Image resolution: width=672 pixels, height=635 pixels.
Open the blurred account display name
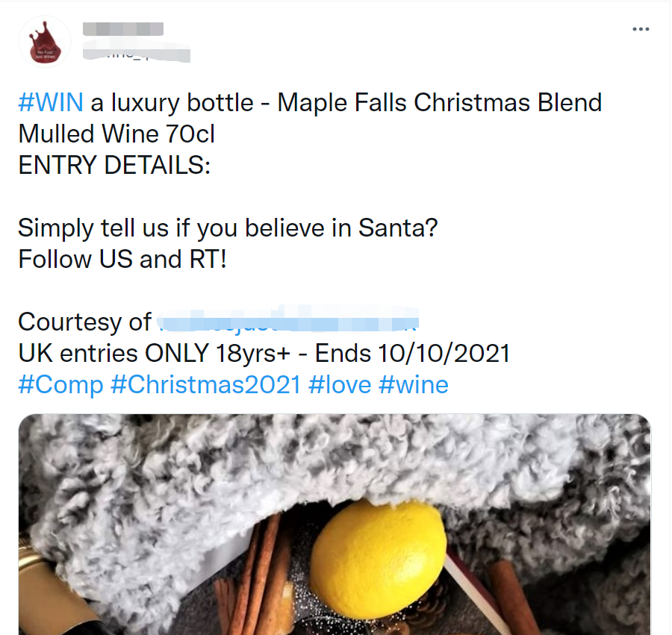(x=122, y=29)
